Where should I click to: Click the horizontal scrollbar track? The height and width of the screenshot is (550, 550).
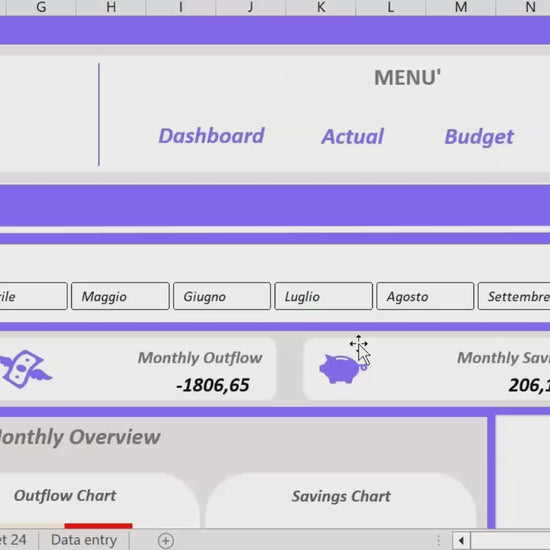tap(510, 541)
